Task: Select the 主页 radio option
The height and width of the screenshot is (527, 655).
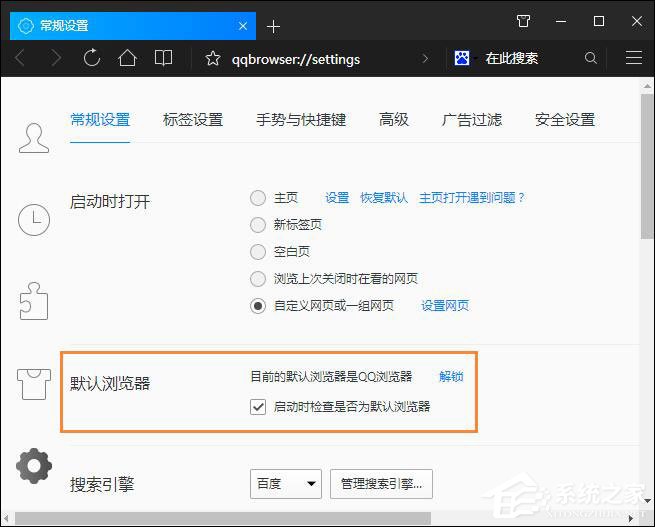Action: pos(258,198)
